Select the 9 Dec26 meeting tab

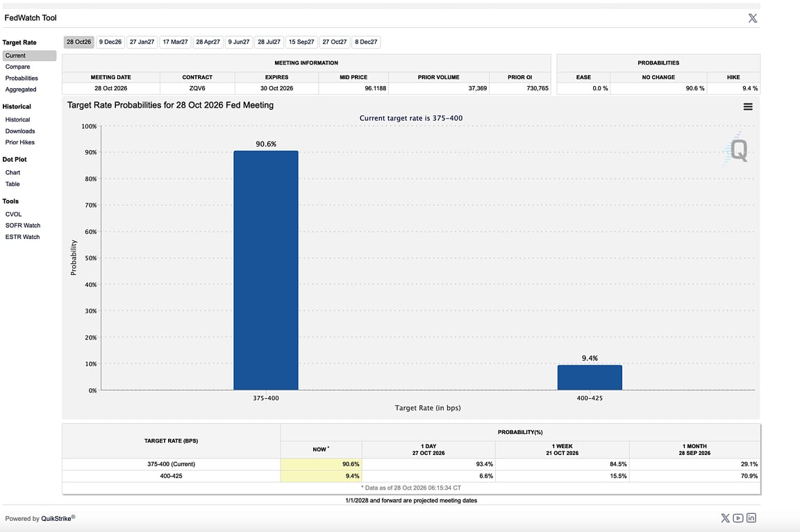[110, 42]
